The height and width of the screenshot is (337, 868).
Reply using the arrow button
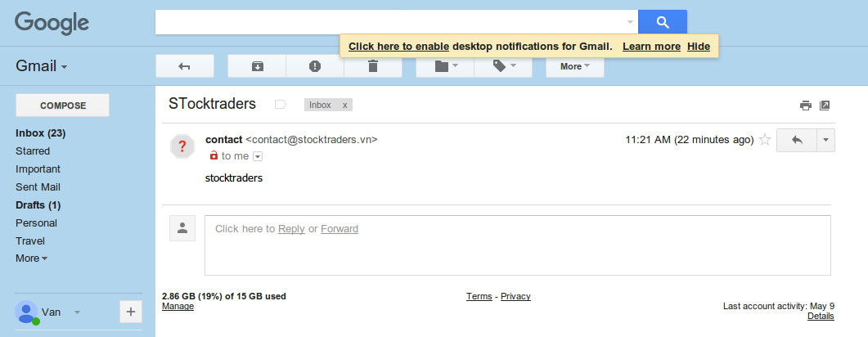click(797, 140)
